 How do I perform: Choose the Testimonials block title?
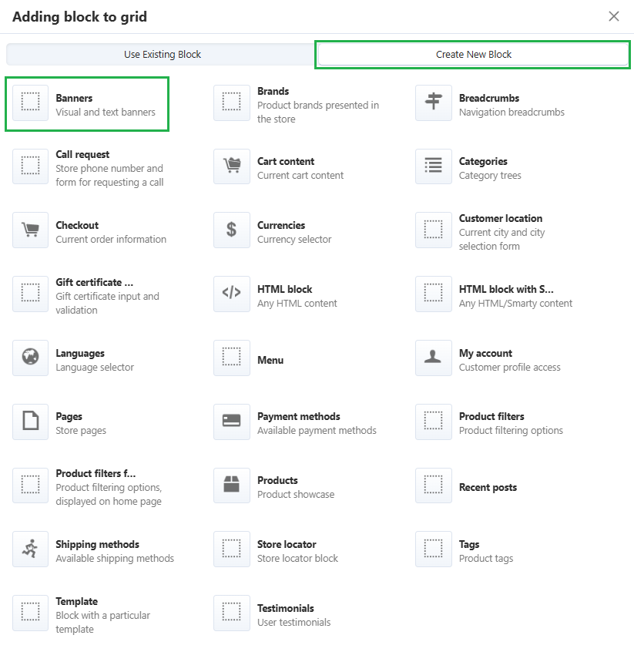coord(286,608)
